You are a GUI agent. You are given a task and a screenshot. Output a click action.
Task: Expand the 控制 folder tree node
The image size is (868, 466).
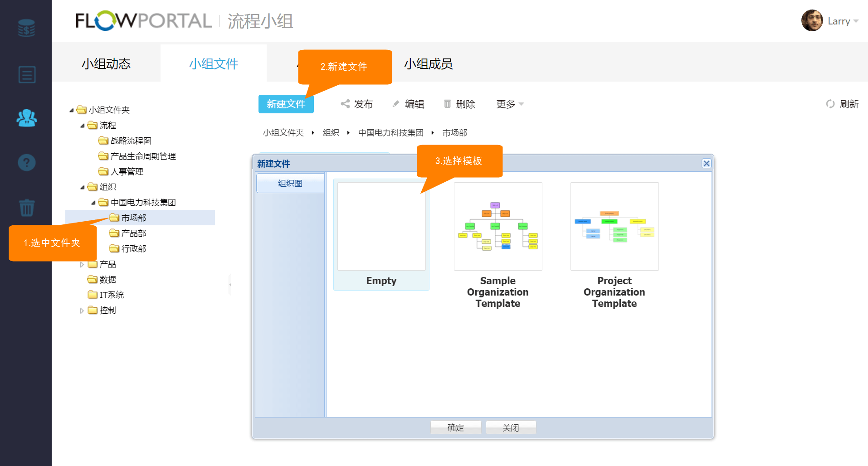pos(82,311)
